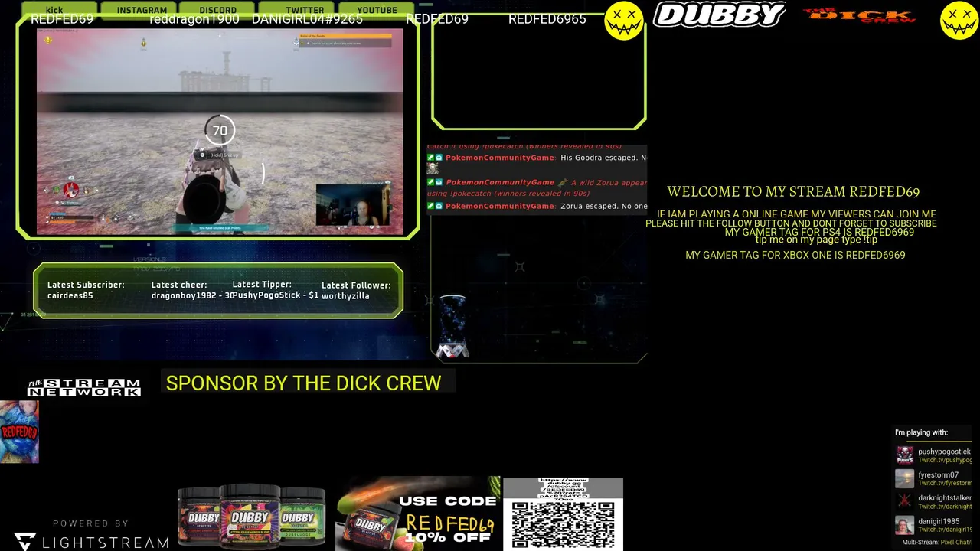Open the Multi-Stream Pixel.Chat link
Viewport: 980px width, 551px height.
[x=956, y=543]
